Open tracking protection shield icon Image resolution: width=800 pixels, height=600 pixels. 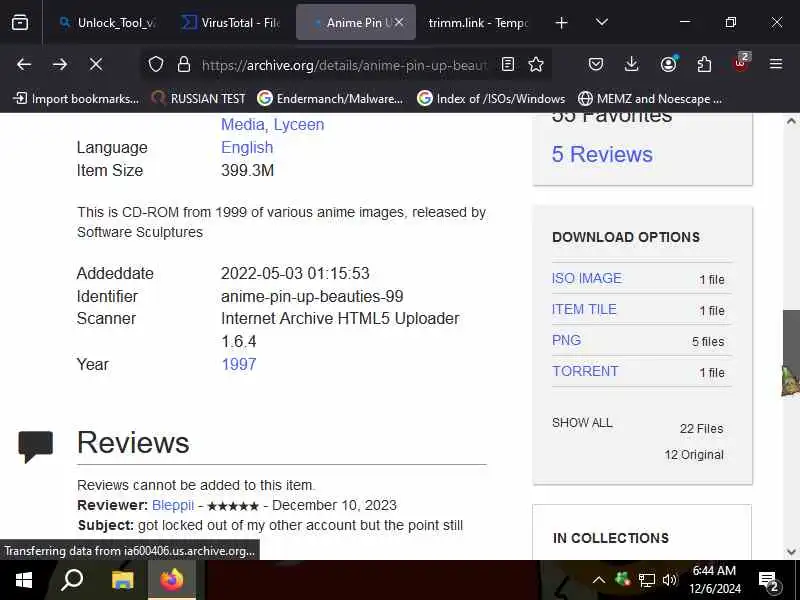[x=156, y=64]
